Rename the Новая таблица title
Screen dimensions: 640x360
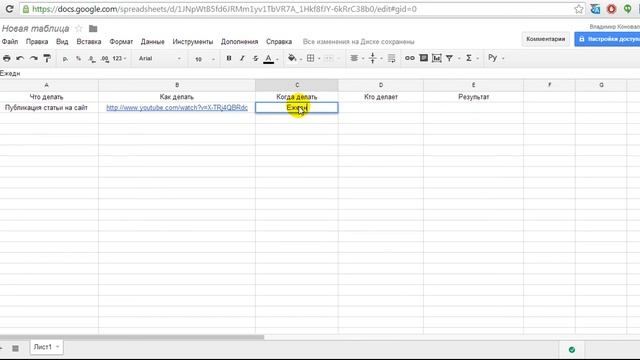tap(36, 29)
